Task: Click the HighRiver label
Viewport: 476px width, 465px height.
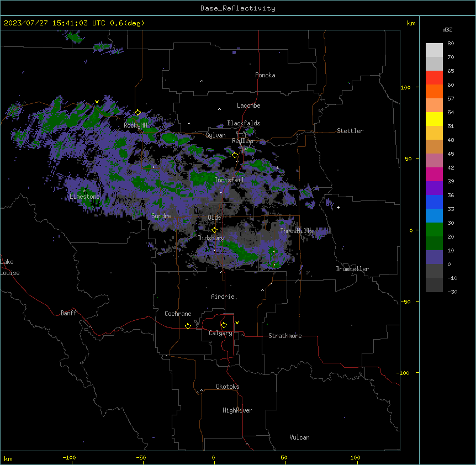Action: (237, 410)
